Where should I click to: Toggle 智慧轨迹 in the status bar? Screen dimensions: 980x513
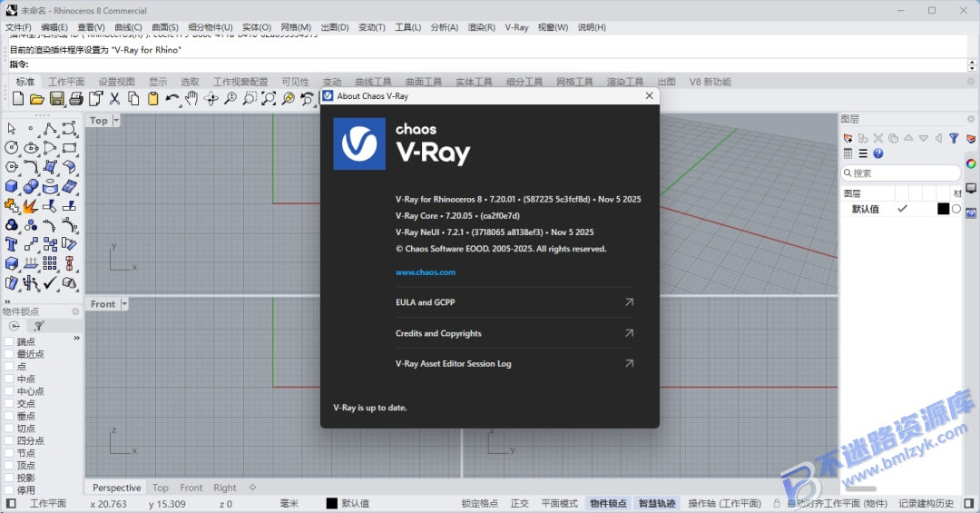coord(657,504)
